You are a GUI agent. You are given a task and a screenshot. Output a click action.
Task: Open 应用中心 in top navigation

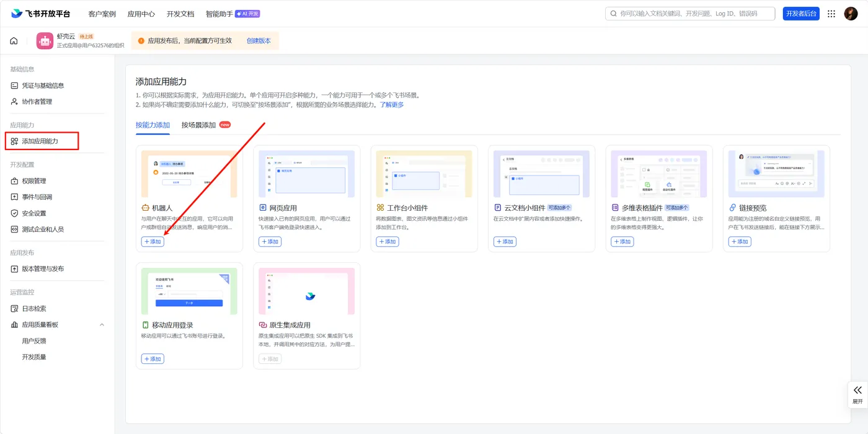[x=141, y=14]
